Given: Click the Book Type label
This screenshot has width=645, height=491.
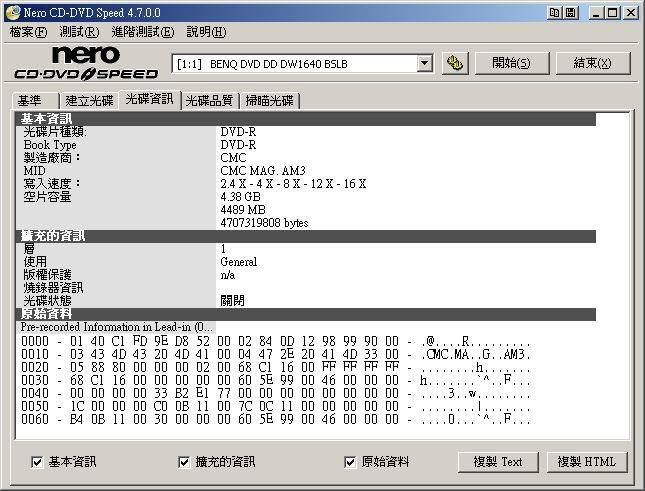Looking at the screenshot, I should (x=50, y=145).
